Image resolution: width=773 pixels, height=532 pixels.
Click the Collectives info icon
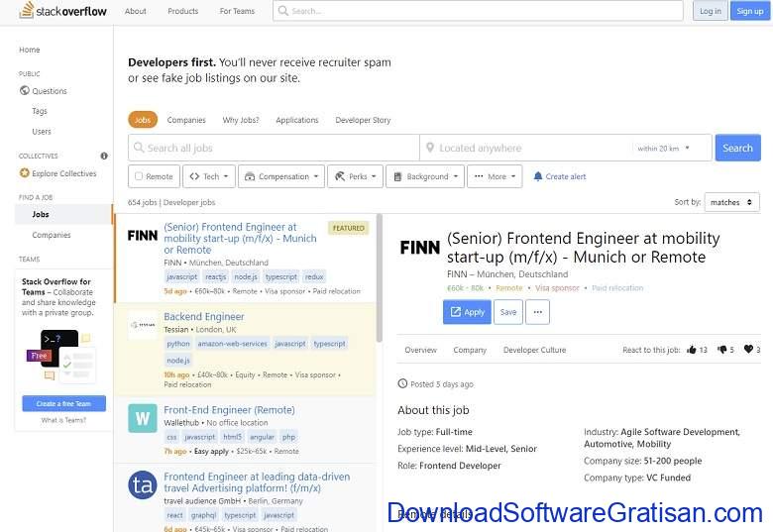point(104,156)
